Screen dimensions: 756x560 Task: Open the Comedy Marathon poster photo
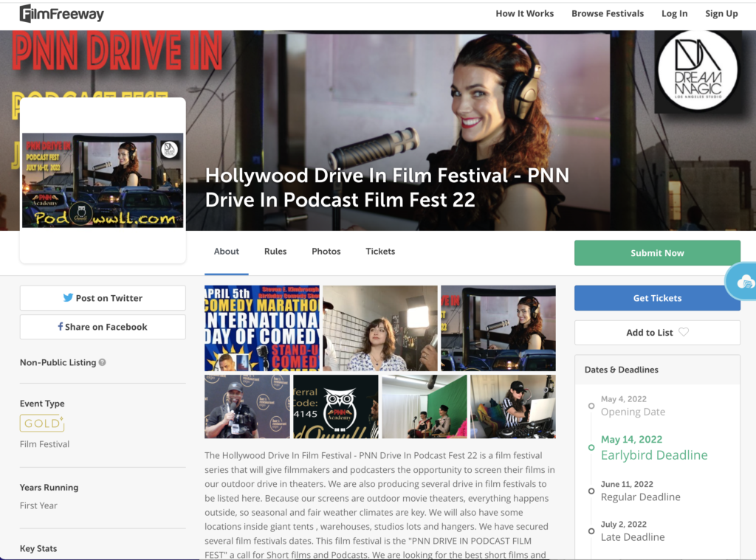(262, 328)
